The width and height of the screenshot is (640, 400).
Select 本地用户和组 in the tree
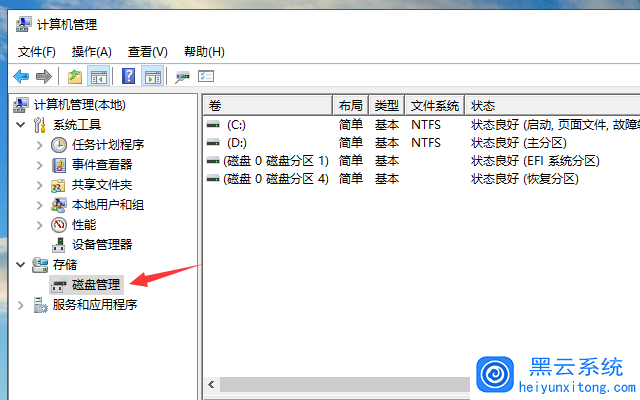tap(108, 204)
